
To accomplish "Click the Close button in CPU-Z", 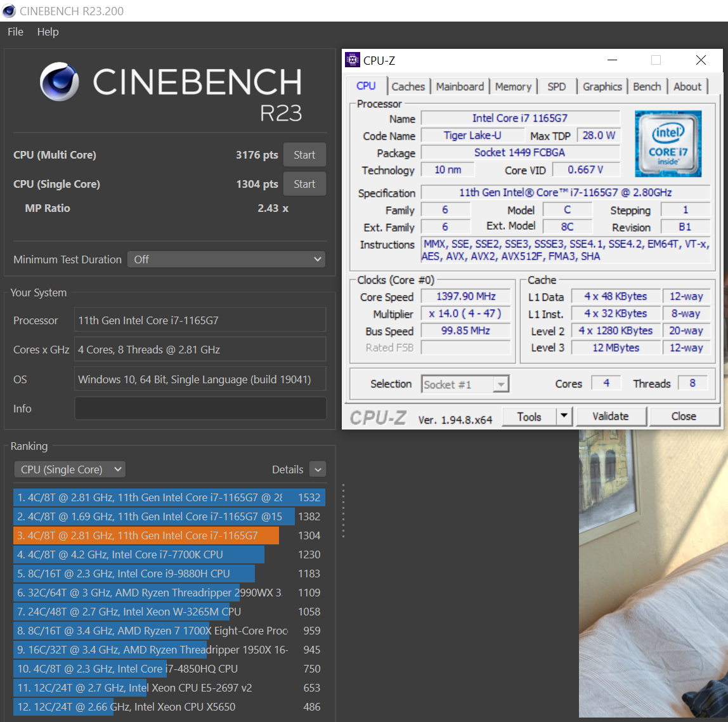I will click(x=684, y=416).
